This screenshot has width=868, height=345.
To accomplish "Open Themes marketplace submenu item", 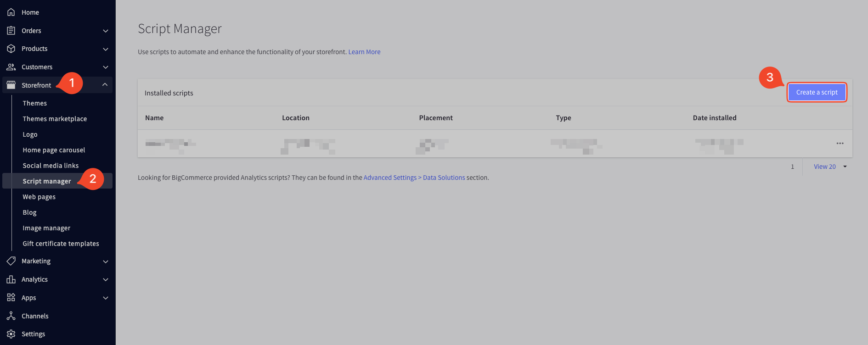I will pyautogui.click(x=55, y=119).
